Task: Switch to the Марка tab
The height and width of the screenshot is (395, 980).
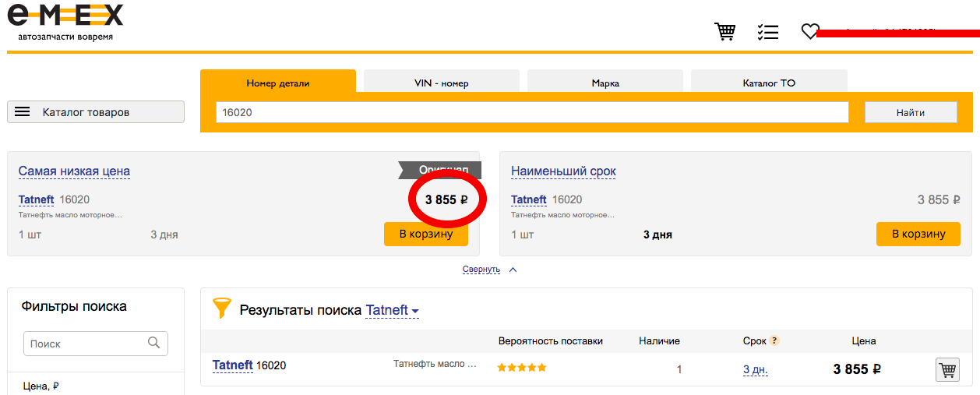Action: [x=605, y=82]
